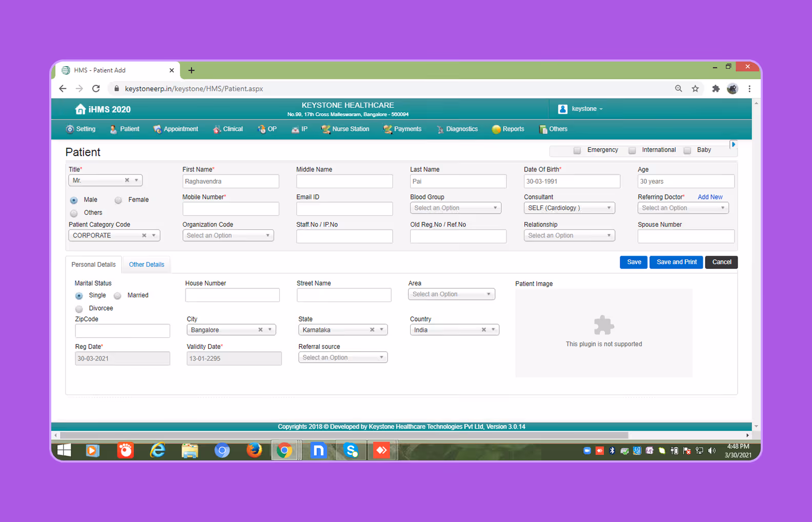Screen dimensions: 812x522
Task: Open a new browser tab
Action: 191,70
